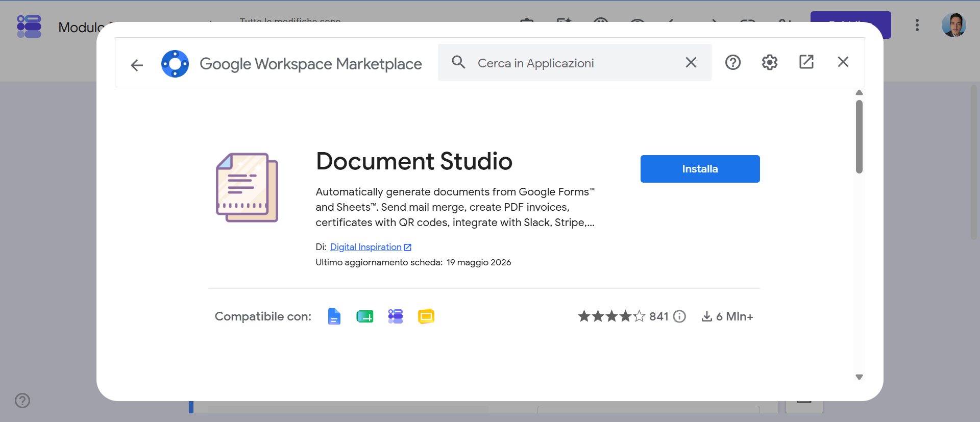
Task: Click the Document Studio title
Action: tap(414, 161)
